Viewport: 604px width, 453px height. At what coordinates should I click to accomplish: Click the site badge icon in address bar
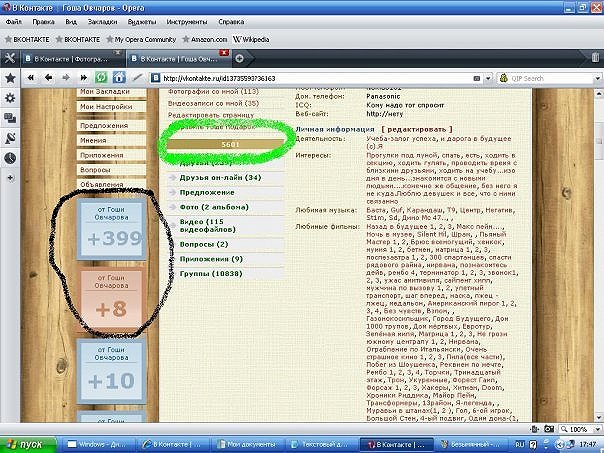155,78
